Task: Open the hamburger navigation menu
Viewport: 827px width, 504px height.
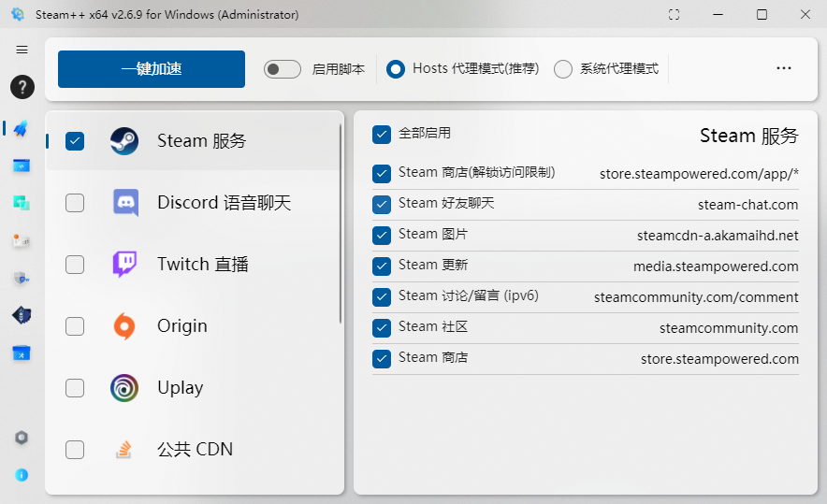Action: tap(22, 50)
